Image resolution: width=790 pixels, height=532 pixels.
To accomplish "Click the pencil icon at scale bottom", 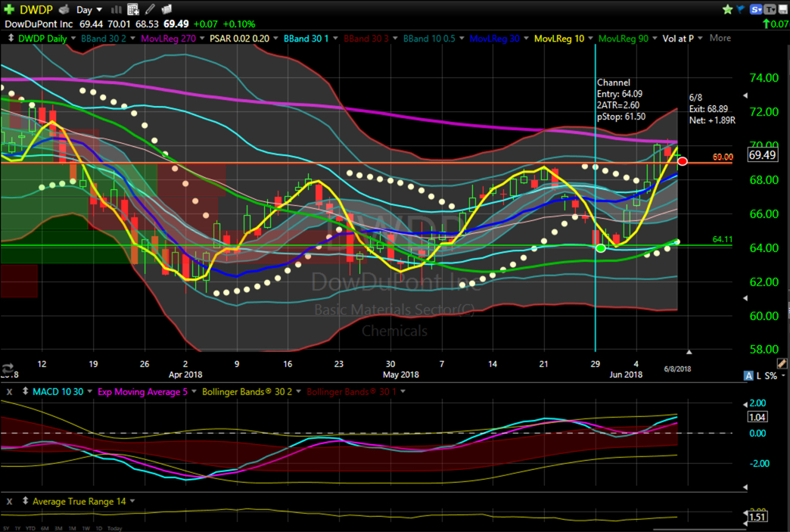I will click(782, 363).
